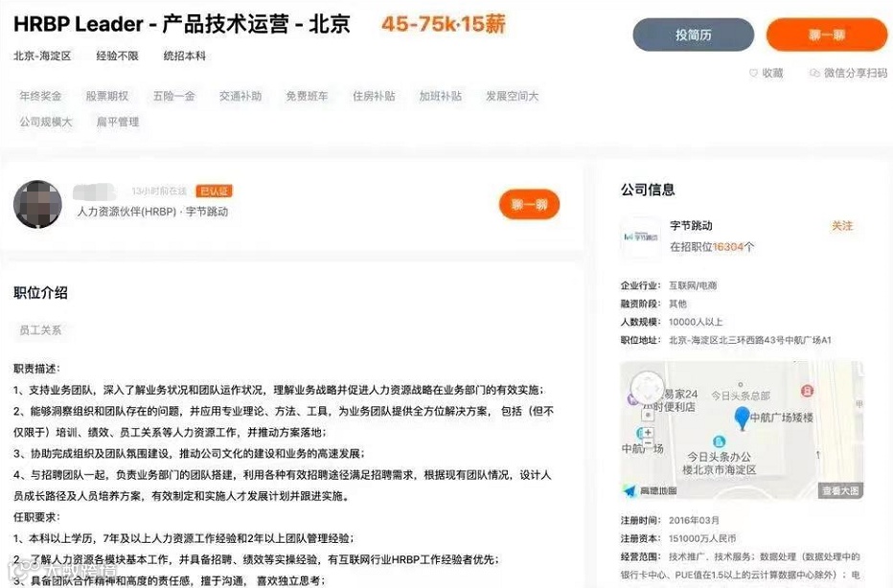Click the 住房补贴 benefit tag
This screenshot has width=893, height=588.
click(374, 96)
